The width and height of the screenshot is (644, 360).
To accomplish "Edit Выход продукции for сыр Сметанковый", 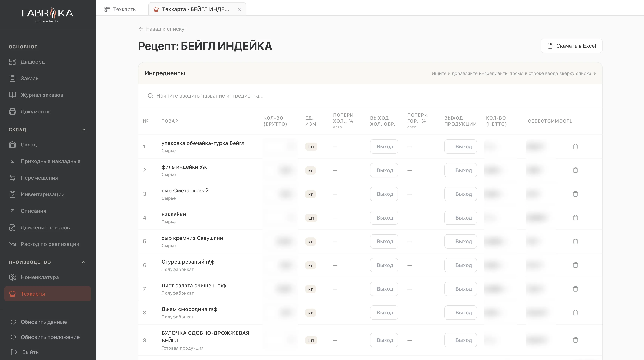I will pyautogui.click(x=461, y=194).
